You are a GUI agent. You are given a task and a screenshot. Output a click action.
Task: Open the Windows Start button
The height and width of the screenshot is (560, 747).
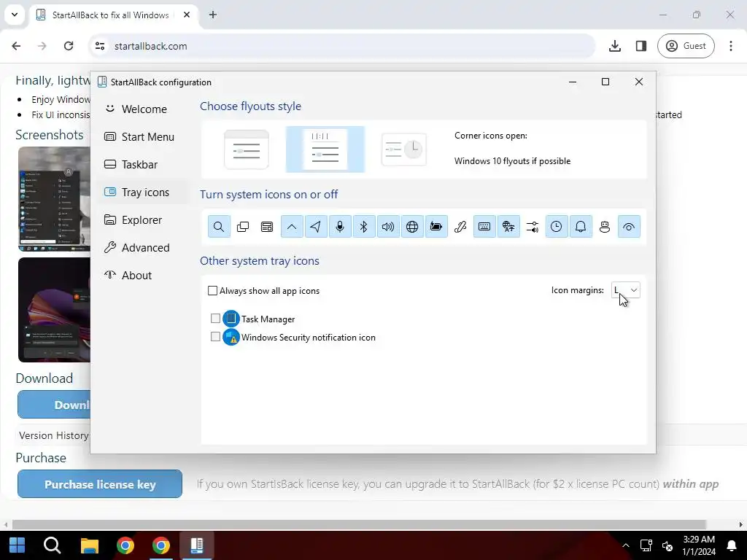18,545
